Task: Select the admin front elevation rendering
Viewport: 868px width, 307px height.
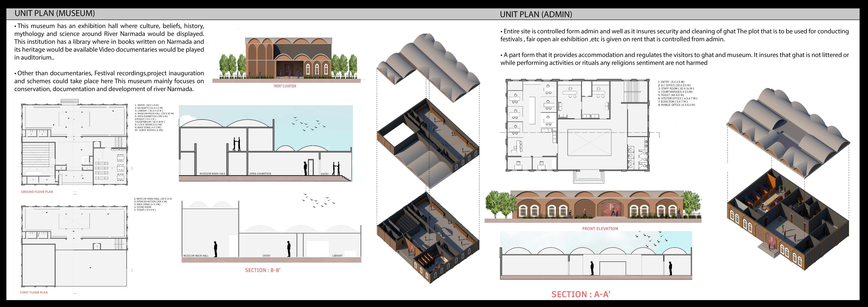Action: (593, 206)
